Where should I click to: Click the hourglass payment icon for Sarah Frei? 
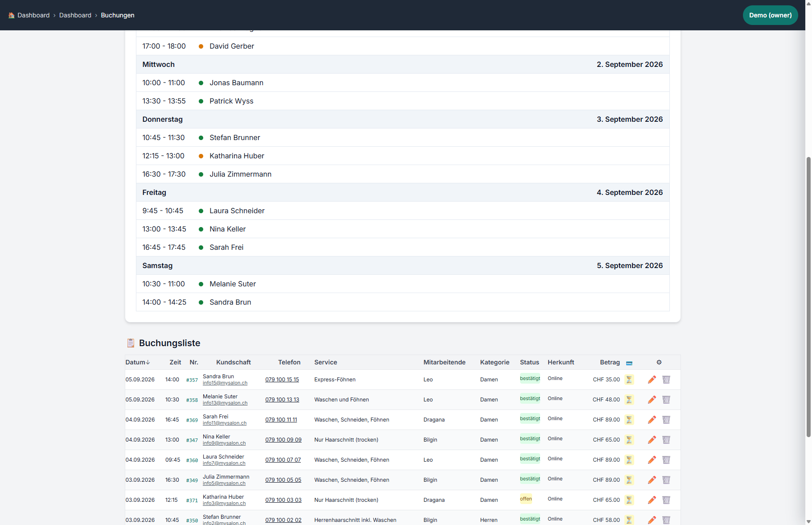(x=629, y=420)
